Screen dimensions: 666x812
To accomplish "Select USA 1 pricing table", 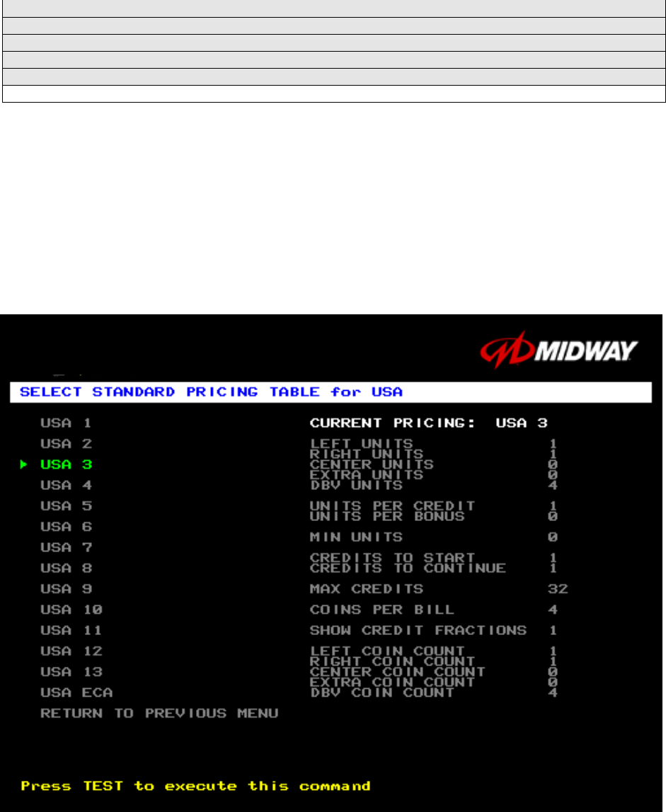I will [67, 423].
